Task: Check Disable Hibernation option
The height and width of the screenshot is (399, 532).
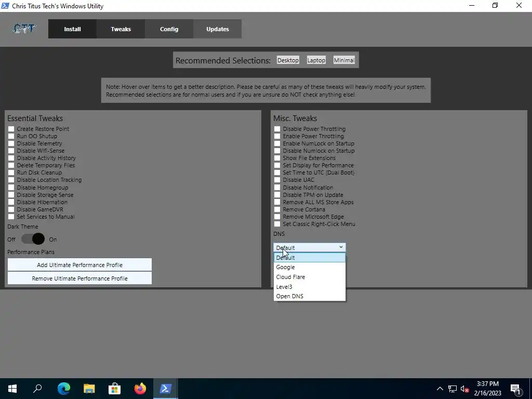Action: click(x=11, y=202)
